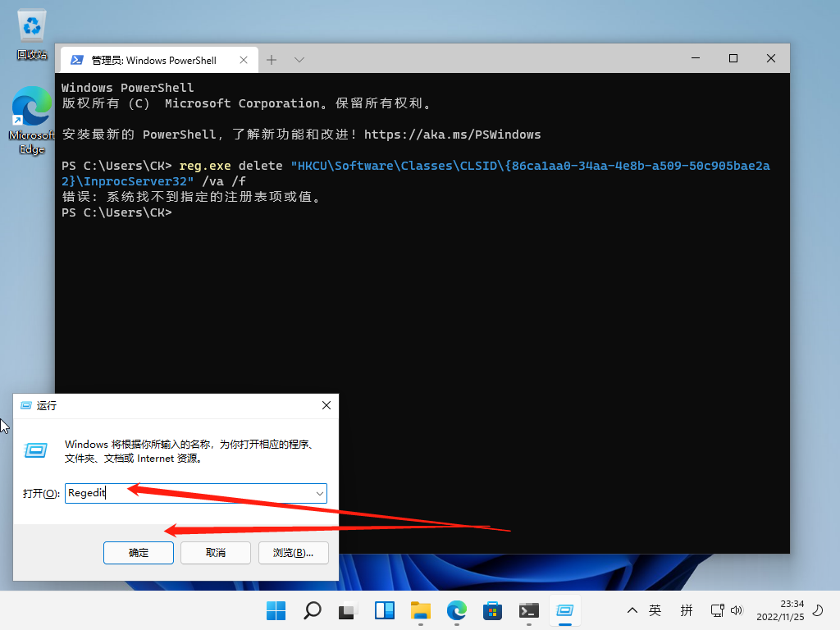Open the Recycle Bin desktop icon
840x630 pixels.
[x=32, y=33]
